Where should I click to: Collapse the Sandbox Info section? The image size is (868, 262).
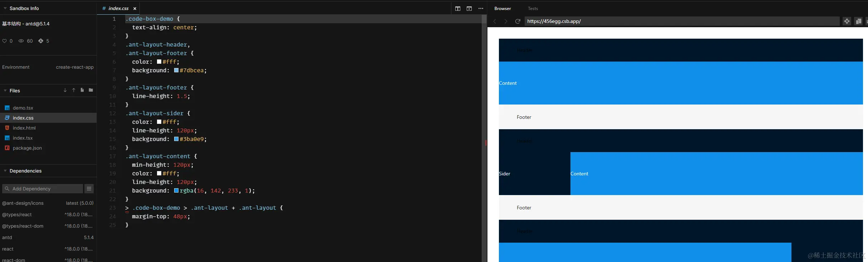[x=5, y=8]
